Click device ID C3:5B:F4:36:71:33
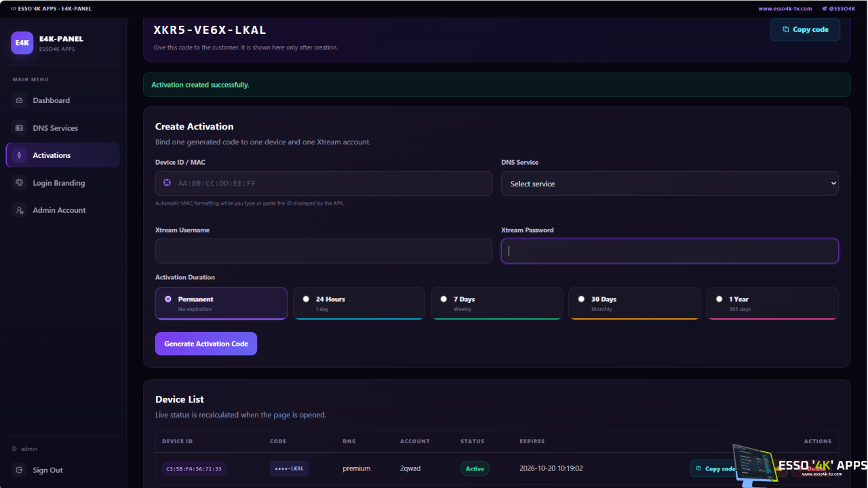Screen dimensions: 868x488 pyautogui.click(x=194, y=468)
